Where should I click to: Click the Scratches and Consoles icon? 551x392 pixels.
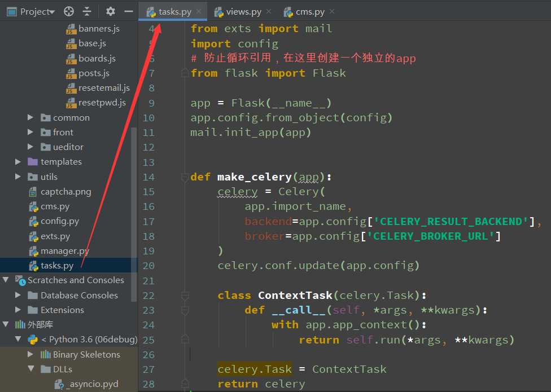click(x=20, y=280)
